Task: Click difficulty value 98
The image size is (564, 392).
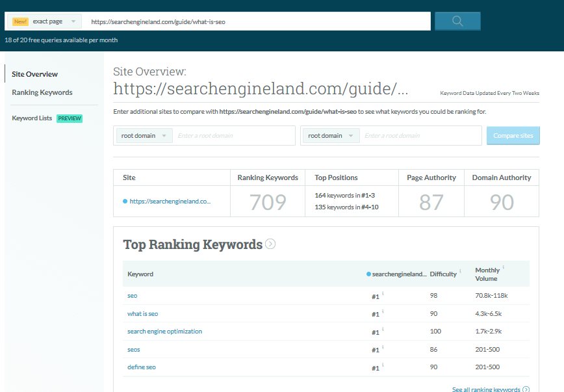Action: click(433, 296)
